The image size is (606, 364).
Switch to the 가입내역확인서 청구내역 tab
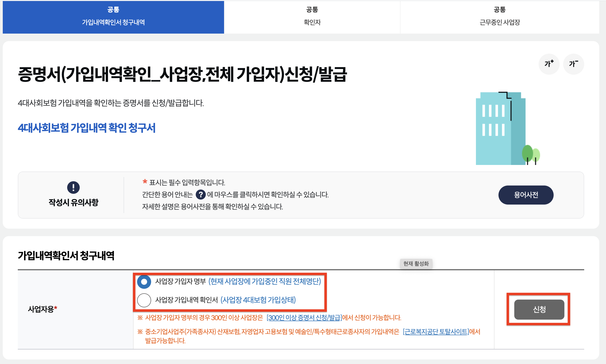tap(113, 17)
